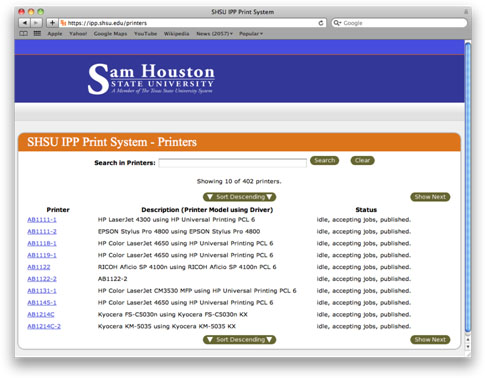The width and height of the screenshot is (485, 378).
Task: Click the browser forward arrow
Action: (36, 23)
